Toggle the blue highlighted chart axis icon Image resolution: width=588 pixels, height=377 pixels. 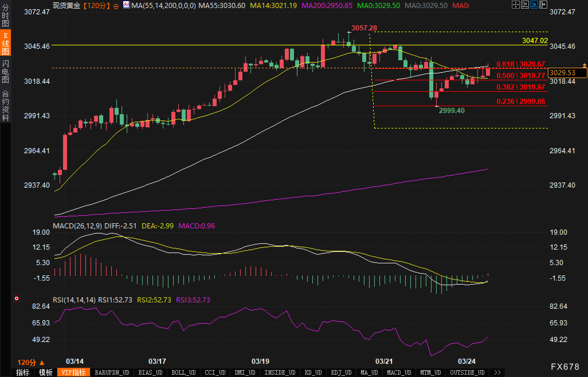534,5
